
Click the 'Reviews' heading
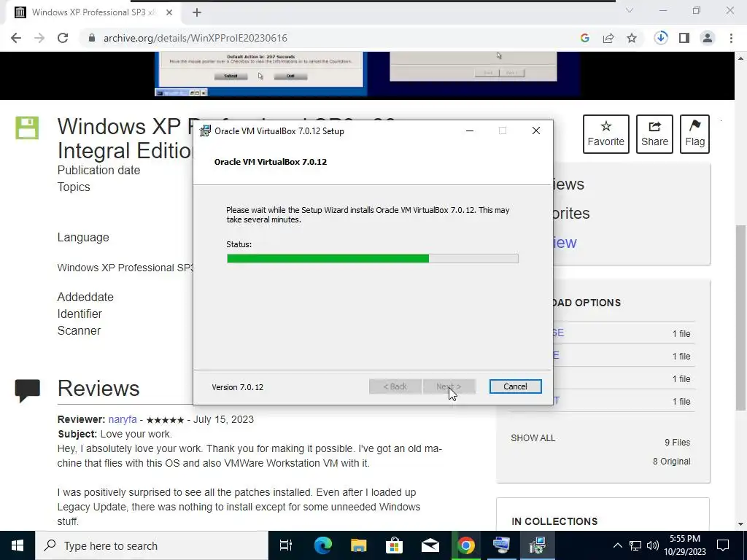click(98, 389)
